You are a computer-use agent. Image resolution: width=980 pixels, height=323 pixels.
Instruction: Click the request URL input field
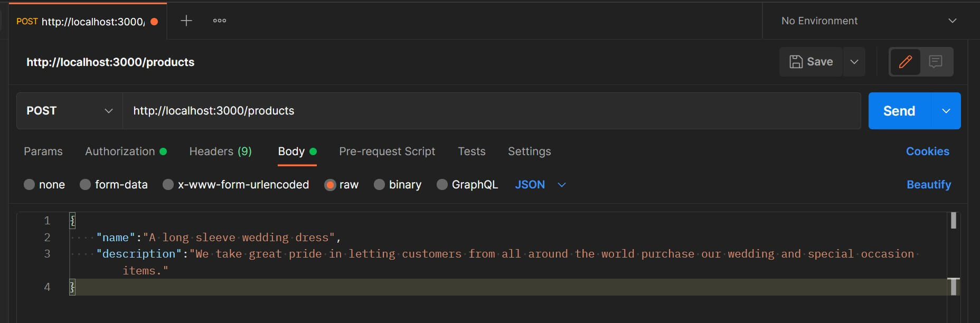click(x=492, y=111)
